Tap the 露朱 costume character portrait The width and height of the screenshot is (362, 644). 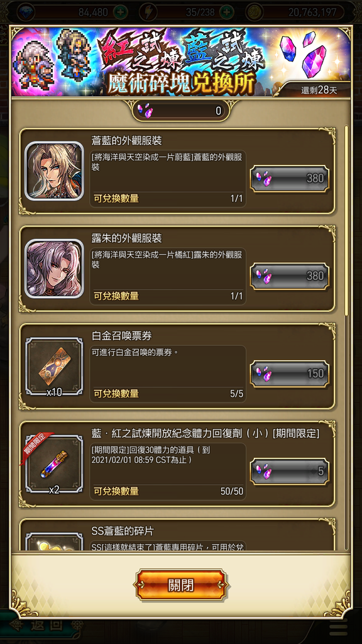click(54, 269)
